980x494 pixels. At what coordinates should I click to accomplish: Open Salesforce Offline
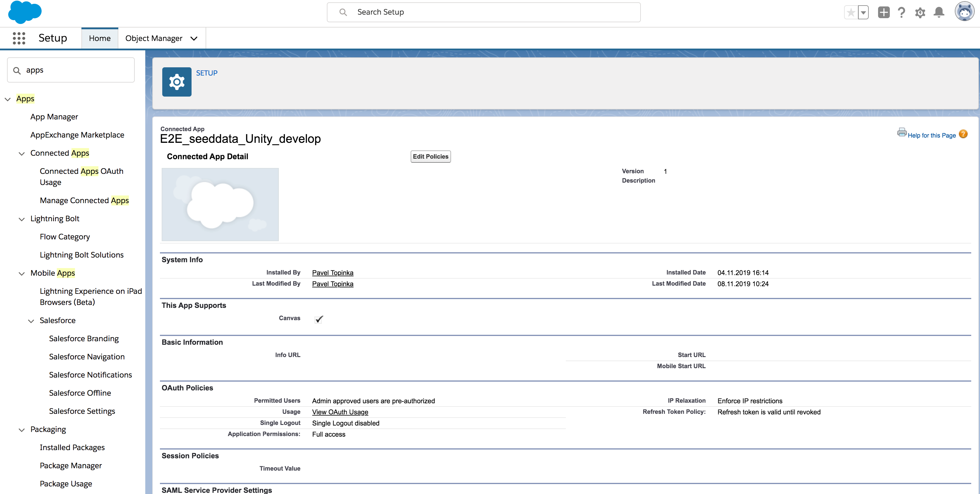(x=80, y=393)
